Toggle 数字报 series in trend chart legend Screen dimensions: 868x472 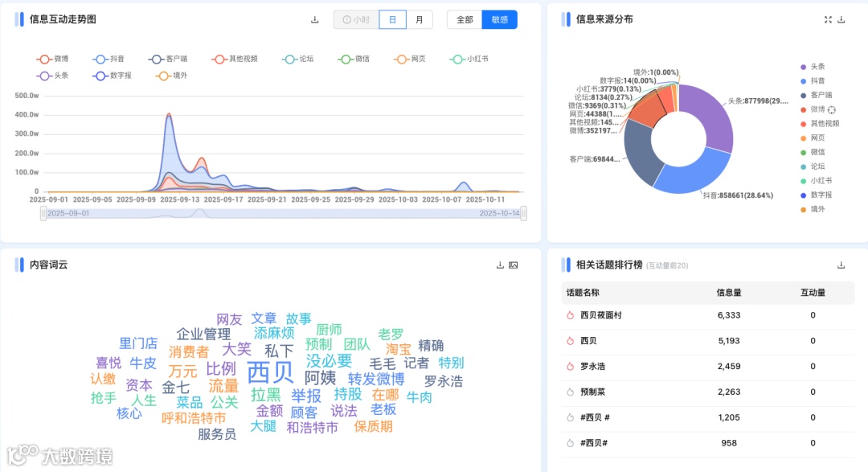tap(113, 76)
